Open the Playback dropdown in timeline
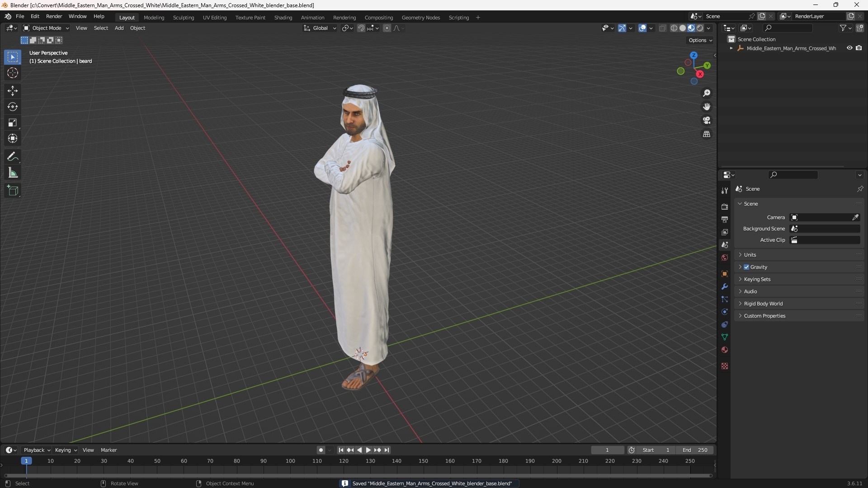 [37, 450]
